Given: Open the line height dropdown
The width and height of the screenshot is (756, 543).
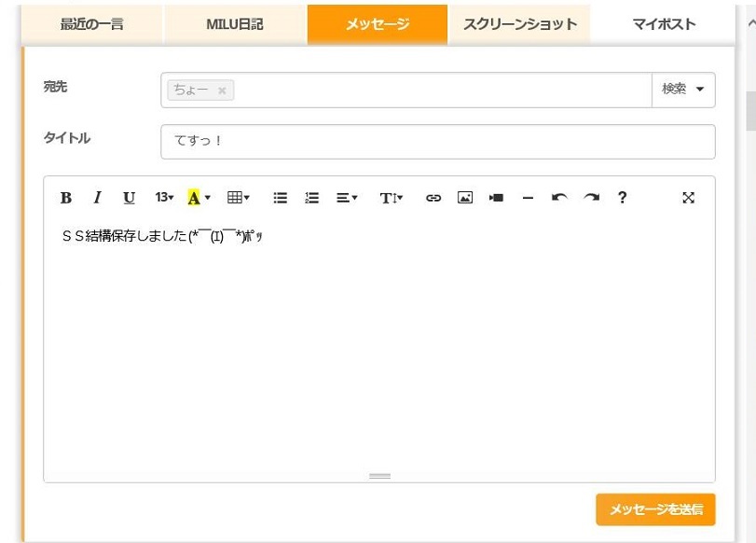Looking at the screenshot, I should coord(391,198).
